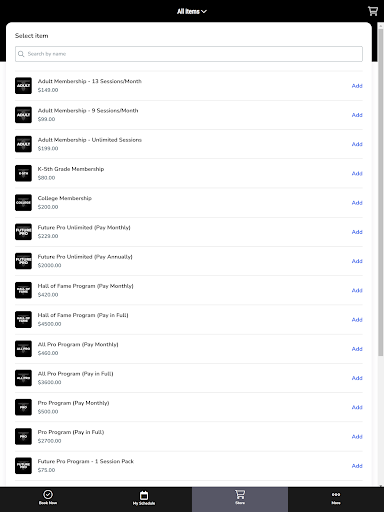
Task: Click the Adult Membership 9 Sessions thumbnail
Action: [23, 115]
